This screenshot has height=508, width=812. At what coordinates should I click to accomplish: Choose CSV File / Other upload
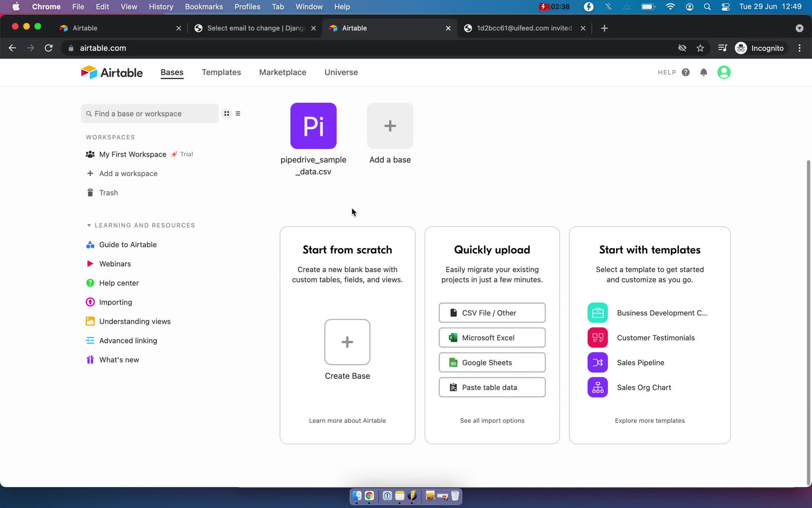coord(492,313)
